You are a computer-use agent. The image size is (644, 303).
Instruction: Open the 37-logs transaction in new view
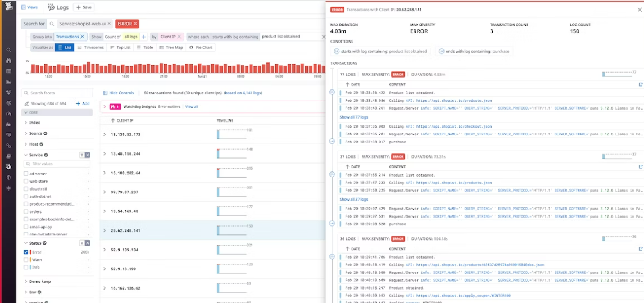tap(640, 167)
